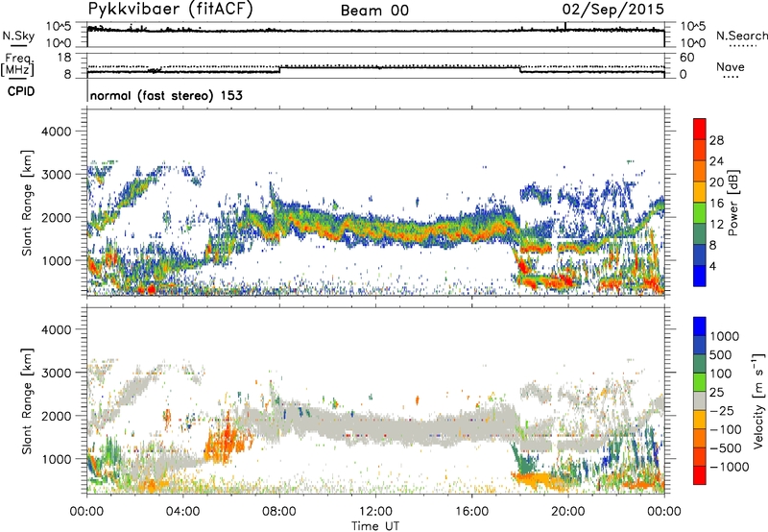This screenshot has height=532, width=768.
Task: Click the -1000 tick on velocity colorbar
Action: [729, 467]
